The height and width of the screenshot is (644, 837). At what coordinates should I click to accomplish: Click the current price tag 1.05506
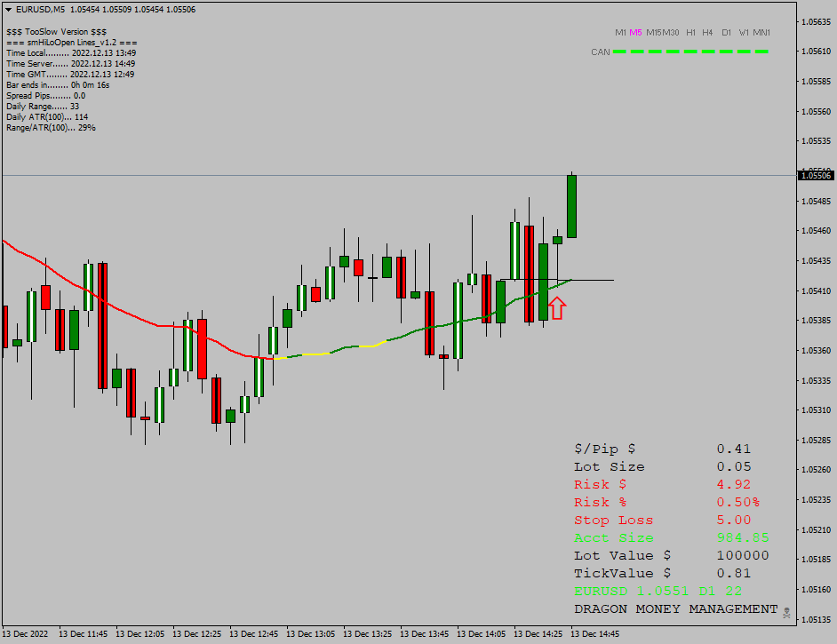[x=817, y=176]
